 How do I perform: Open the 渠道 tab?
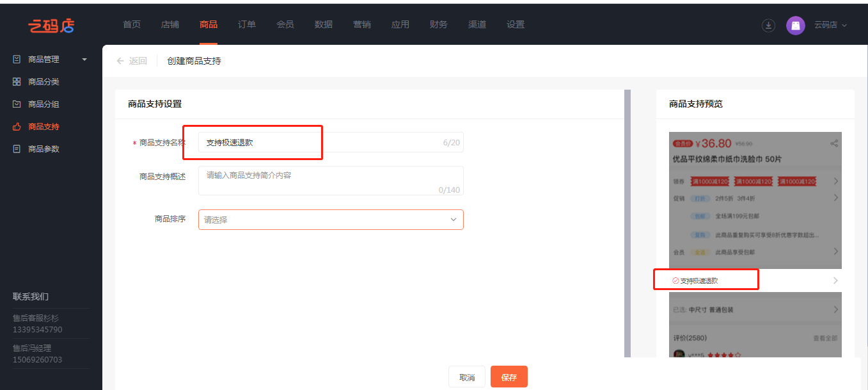coord(477,24)
